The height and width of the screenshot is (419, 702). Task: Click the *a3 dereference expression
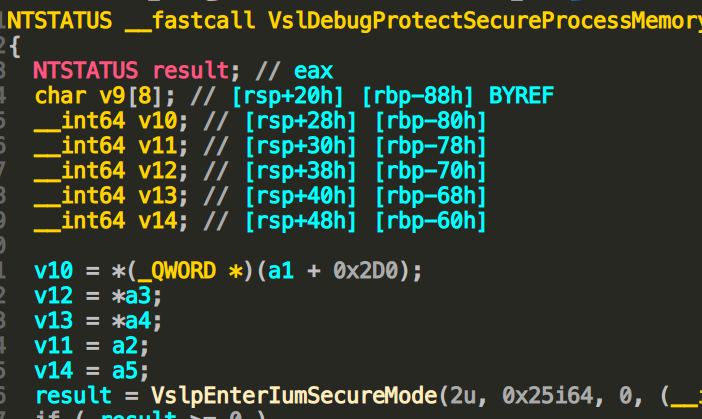click(x=132, y=296)
